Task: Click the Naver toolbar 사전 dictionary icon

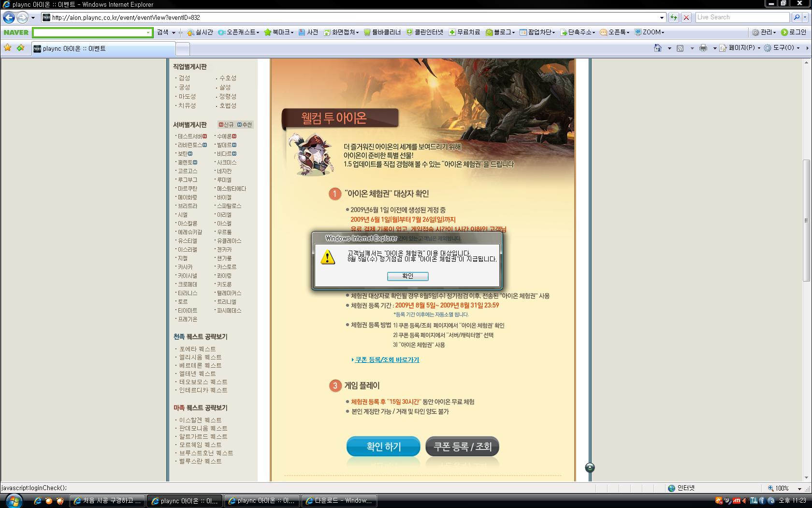Action: pyautogui.click(x=308, y=32)
